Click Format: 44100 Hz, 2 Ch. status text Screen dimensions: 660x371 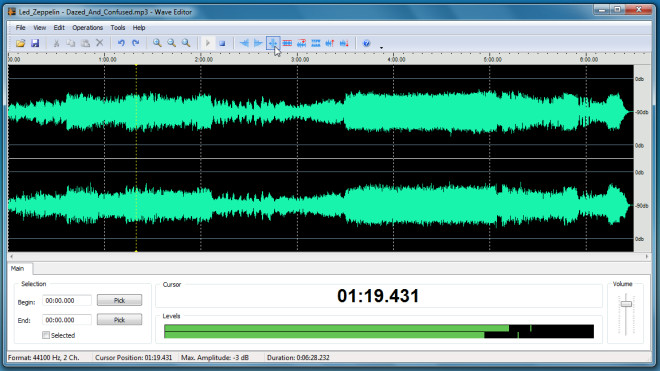point(43,358)
